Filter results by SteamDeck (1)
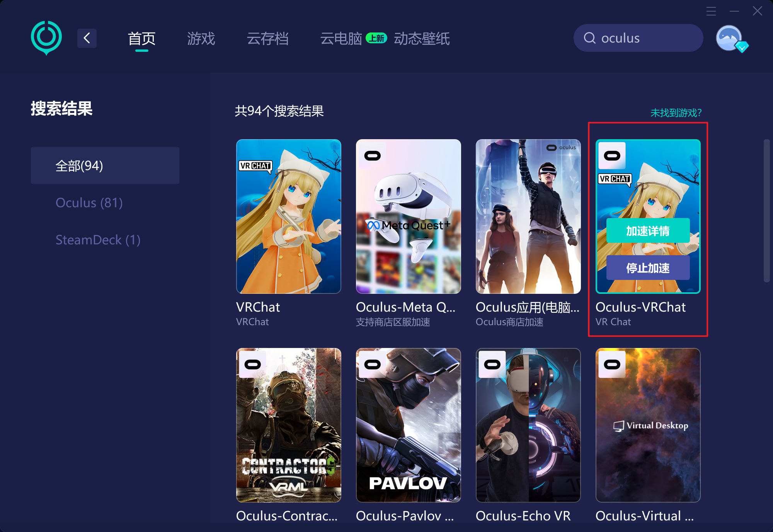The image size is (773, 532). pyautogui.click(x=98, y=240)
